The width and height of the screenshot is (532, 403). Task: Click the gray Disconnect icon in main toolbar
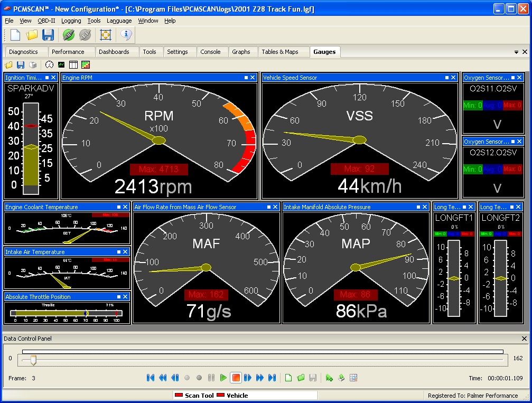85,35
